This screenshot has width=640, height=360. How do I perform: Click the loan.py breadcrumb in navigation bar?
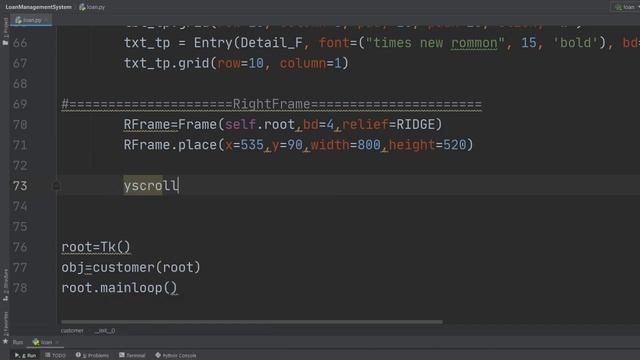click(x=92, y=7)
